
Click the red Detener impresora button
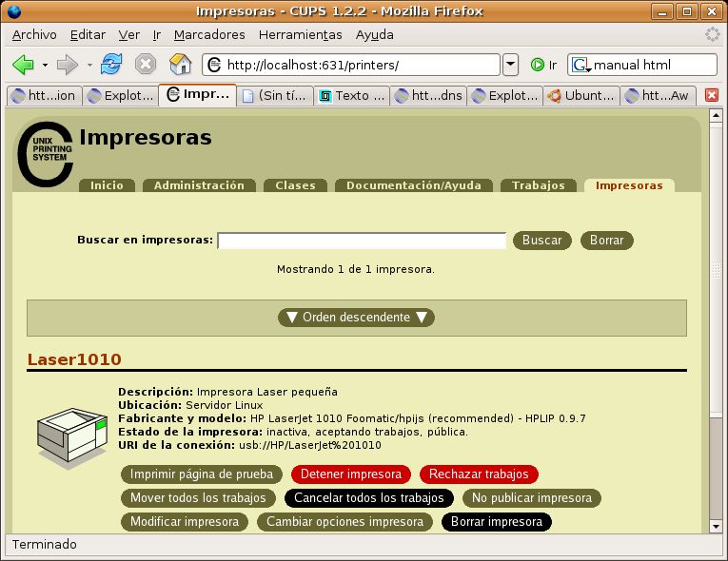[x=351, y=474]
